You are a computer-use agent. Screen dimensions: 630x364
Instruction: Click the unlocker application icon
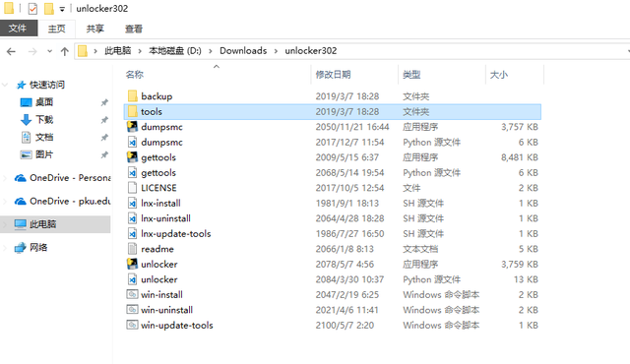click(x=133, y=264)
